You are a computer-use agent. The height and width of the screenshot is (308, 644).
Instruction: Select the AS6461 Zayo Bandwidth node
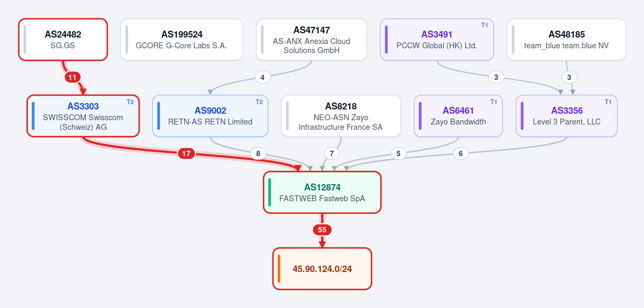click(x=458, y=116)
